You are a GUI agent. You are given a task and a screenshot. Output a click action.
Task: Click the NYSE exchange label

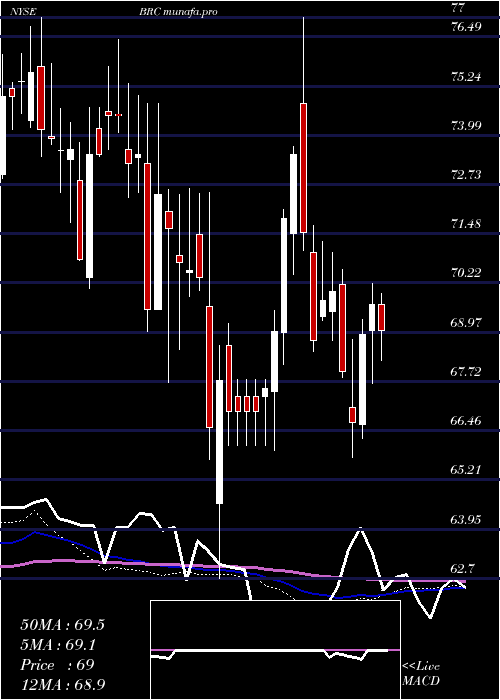[x=23, y=12]
